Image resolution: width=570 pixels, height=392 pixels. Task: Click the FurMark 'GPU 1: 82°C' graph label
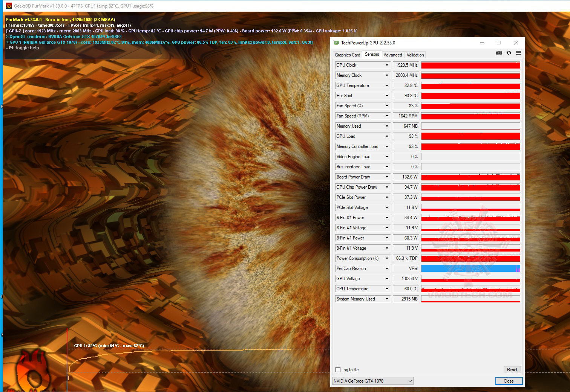(109, 346)
